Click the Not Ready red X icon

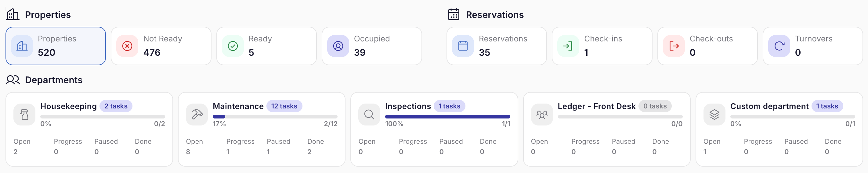click(127, 46)
